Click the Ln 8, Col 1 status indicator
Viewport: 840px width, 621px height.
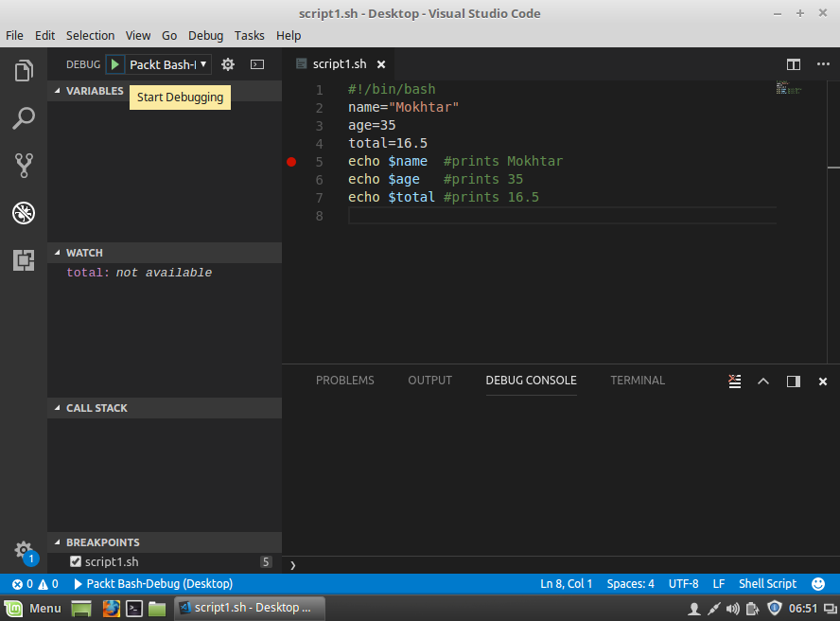566,584
